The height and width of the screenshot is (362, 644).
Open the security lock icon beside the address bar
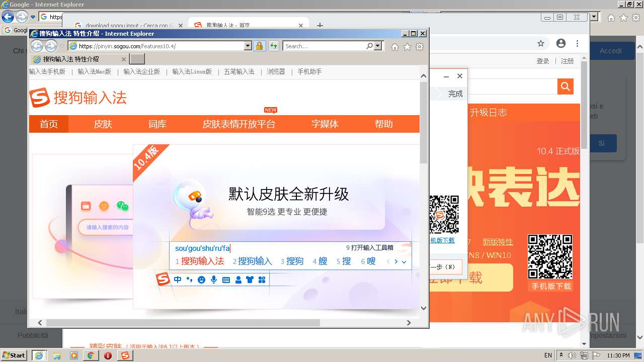[259, 46]
